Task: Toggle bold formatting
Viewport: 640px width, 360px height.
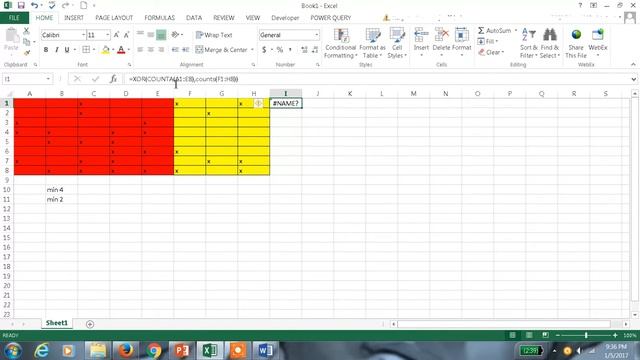Action: 46,50
